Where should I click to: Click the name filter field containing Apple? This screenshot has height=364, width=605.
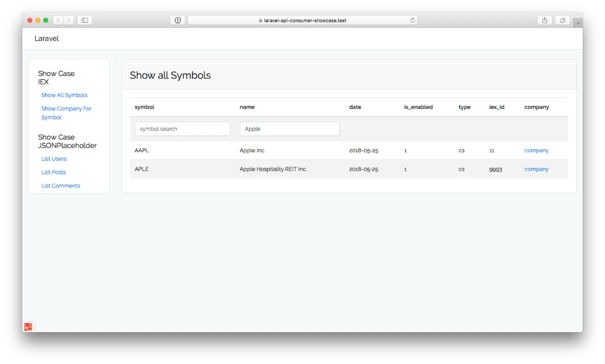(289, 129)
